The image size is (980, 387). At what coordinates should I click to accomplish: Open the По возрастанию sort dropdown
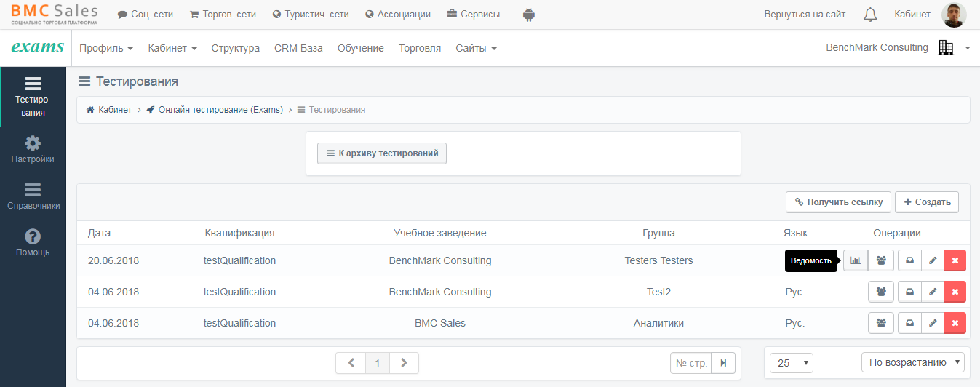[x=913, y=362]
